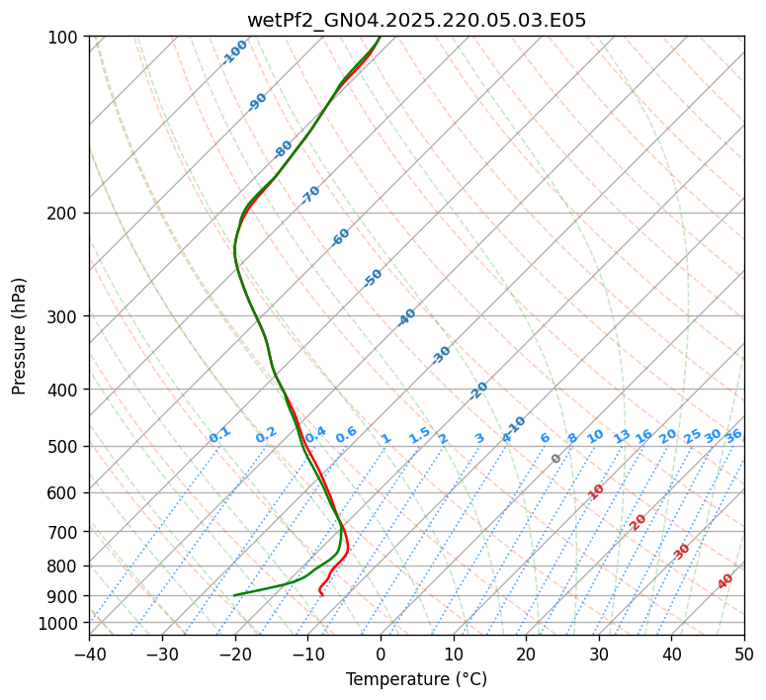This screenshot has height=700, width=766.
Task: Click the 1.5 mixing ratio label
Action: pyautogui.click(x=419, y=435)
